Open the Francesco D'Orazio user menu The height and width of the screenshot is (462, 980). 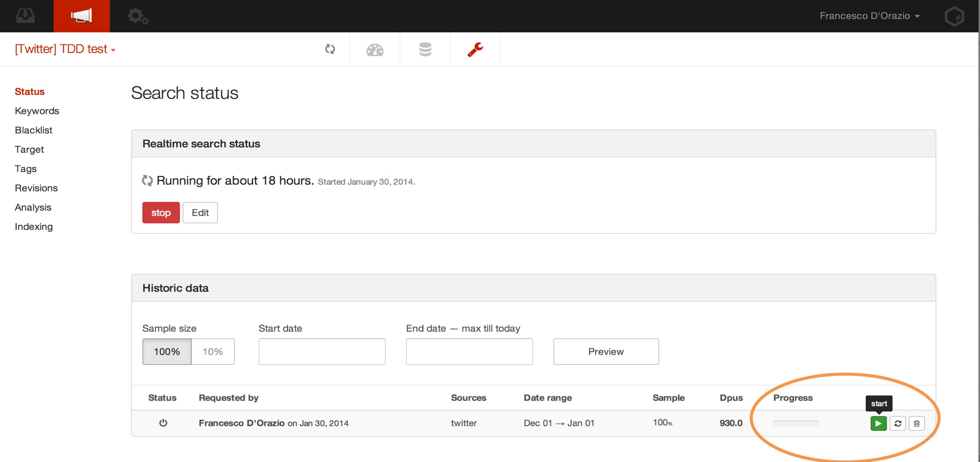[x=869, y=16]
